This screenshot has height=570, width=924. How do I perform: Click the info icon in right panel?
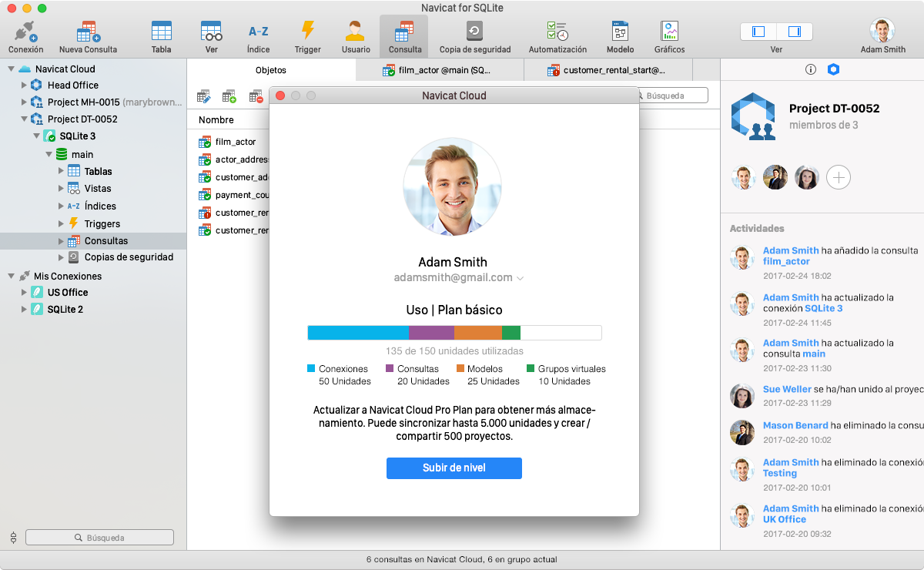pos(811,69)
